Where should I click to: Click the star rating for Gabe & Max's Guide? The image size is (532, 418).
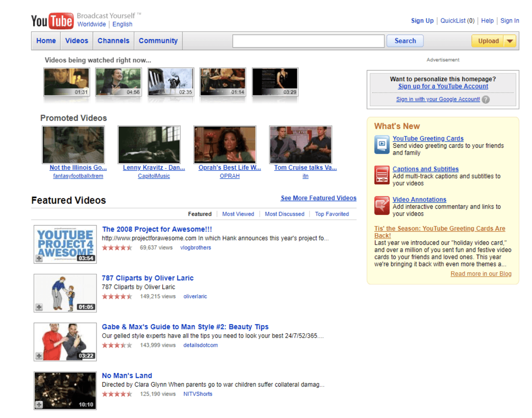[x=117, y=345]
